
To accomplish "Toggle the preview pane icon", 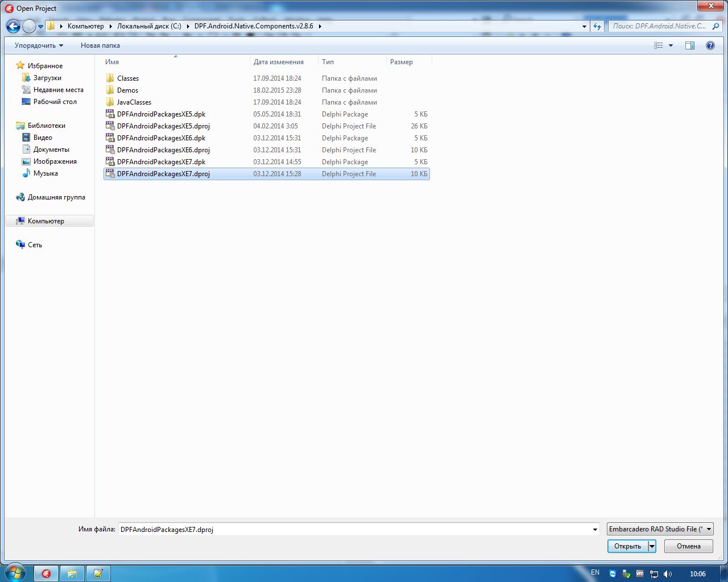I will 689,45.
